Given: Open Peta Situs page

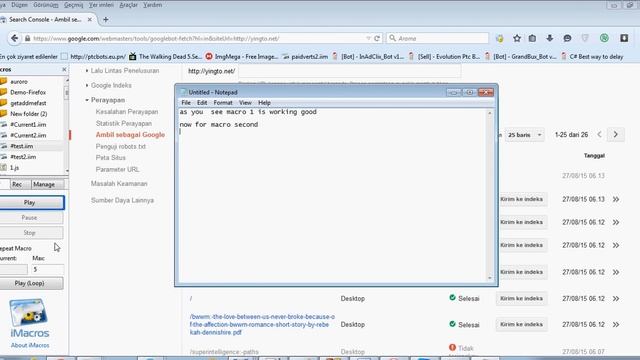Looking at the screenshot, I should [x=111, y=158].
